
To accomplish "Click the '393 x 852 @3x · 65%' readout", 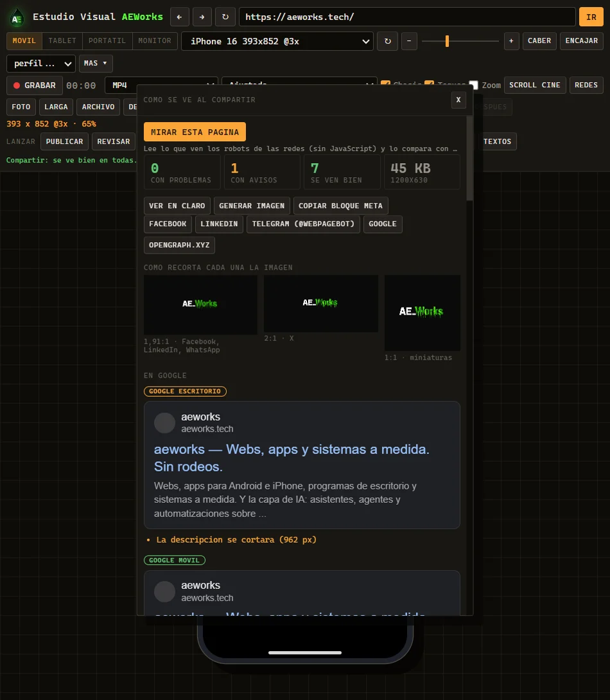I will pos(51,124).
